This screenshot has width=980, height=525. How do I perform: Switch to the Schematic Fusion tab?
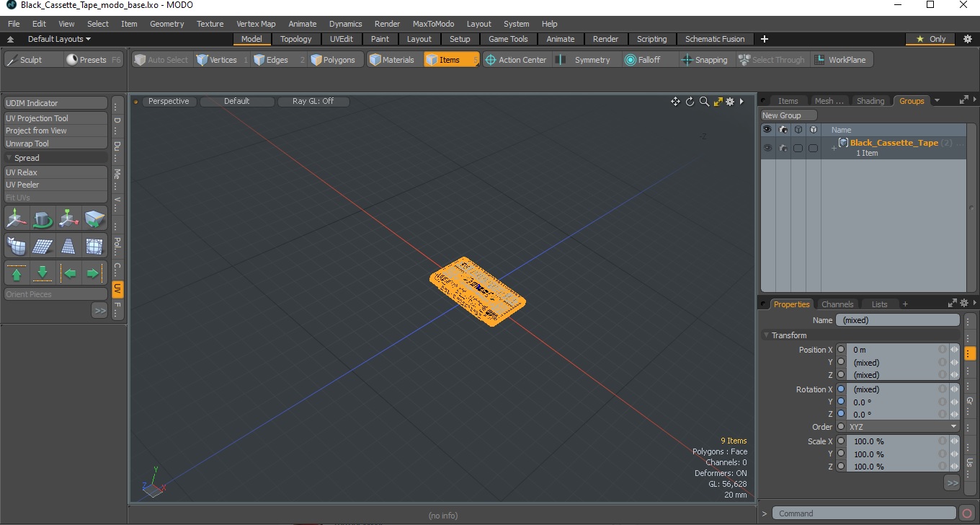tap(715, 39)
